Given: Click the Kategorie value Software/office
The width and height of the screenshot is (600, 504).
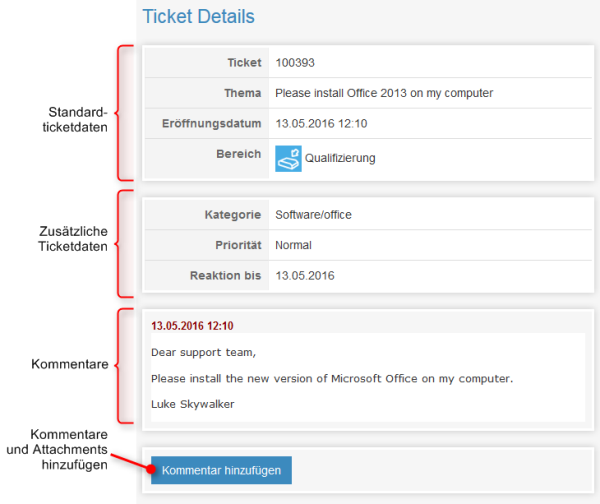Looking at the screenshot, I should pos(313,215).
